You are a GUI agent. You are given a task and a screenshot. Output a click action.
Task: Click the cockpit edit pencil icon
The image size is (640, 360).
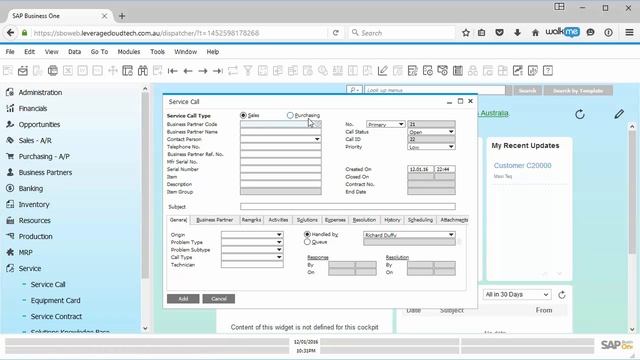(x=619, y=114)
